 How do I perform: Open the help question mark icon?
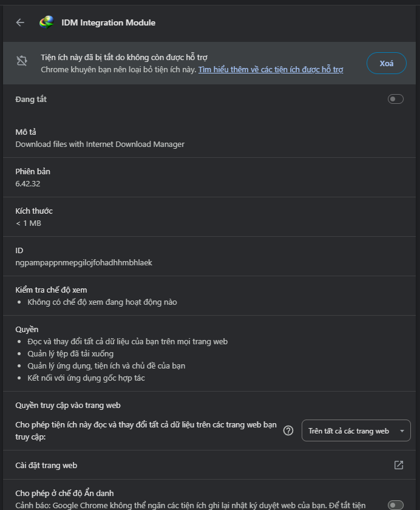pos(289,430)
